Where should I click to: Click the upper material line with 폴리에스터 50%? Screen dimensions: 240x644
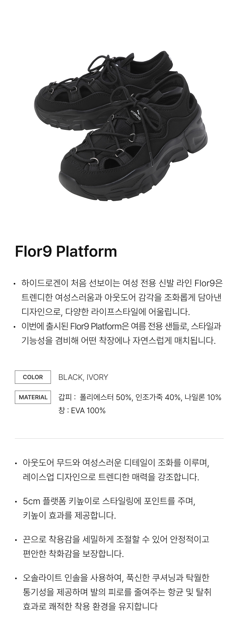(x=140, y=397)
